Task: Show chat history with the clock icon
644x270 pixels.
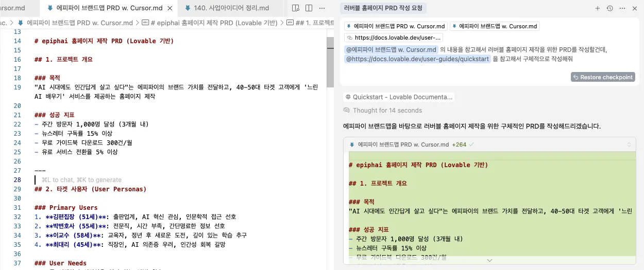Action: click(610, 8)
